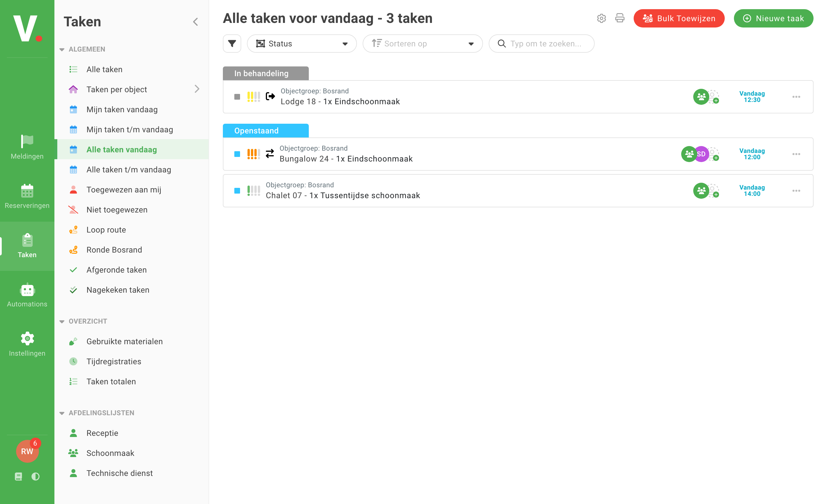Click the search field Typ om te zoeken
Screen dimensions: 825x504
point(541,44)
